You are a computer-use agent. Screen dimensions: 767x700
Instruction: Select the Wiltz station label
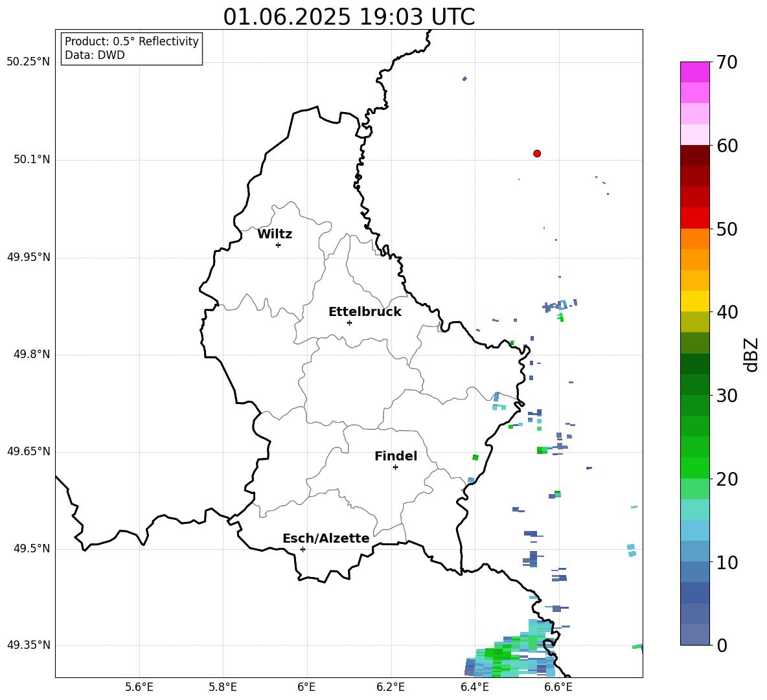point(275,234)
